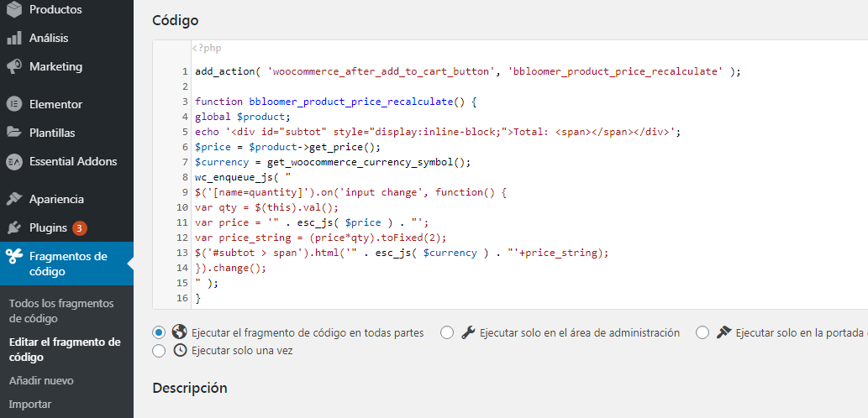
Task: Open the 'Importar' submenu item
Action: pyautogui.click(x=30, y=405)
